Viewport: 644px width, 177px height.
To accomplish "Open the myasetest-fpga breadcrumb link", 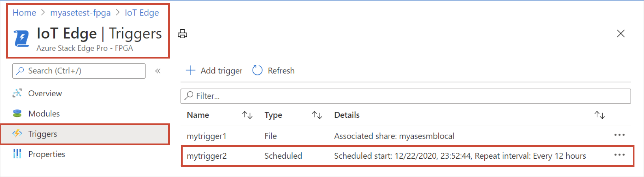I will point(80,13).
